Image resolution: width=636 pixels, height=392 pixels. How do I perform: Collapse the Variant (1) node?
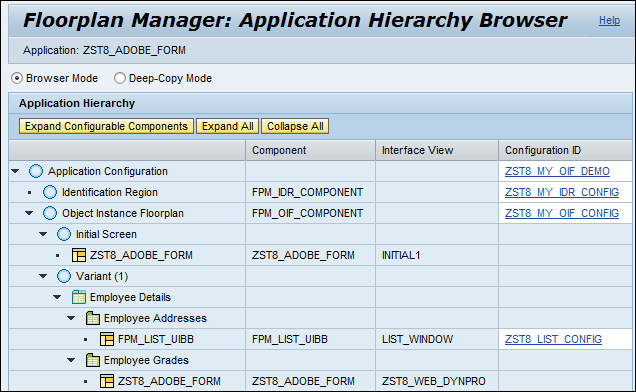43,276
